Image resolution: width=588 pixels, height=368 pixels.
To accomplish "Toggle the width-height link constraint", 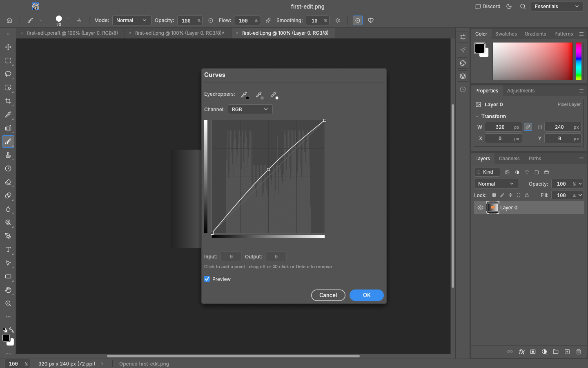I will (528, 127).
